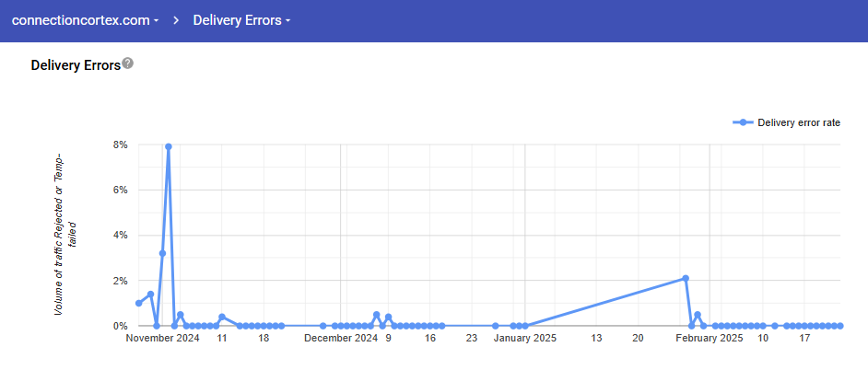Select the highest peak data point near 8%

tap(169, 146)
